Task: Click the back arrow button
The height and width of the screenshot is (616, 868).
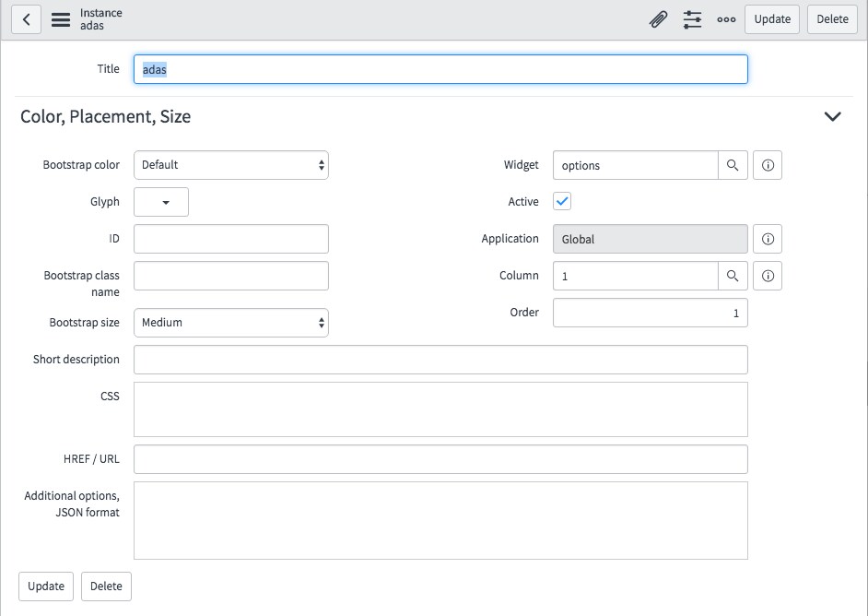Action: (26, 19)
